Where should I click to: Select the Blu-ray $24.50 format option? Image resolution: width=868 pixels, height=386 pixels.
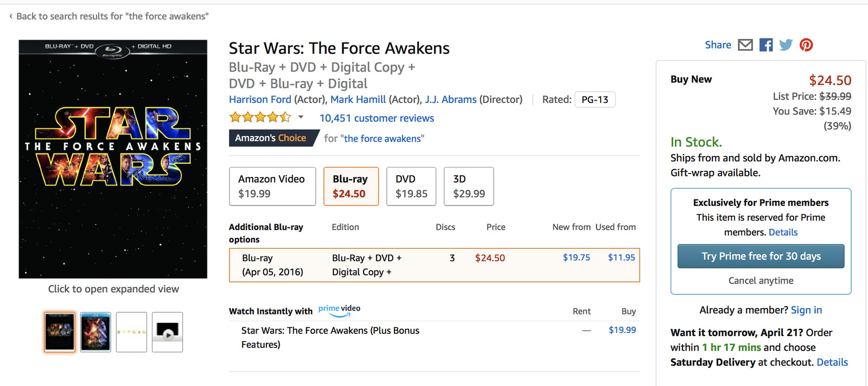pos(351,186)
